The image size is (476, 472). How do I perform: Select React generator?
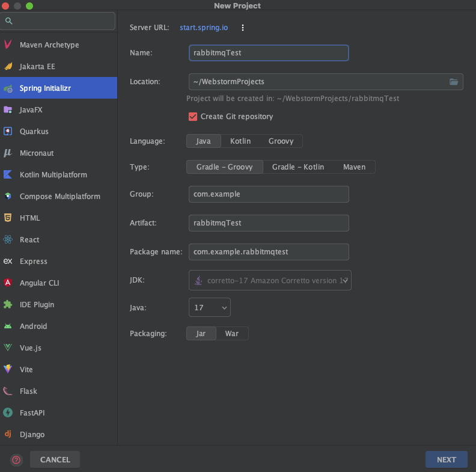58,239
